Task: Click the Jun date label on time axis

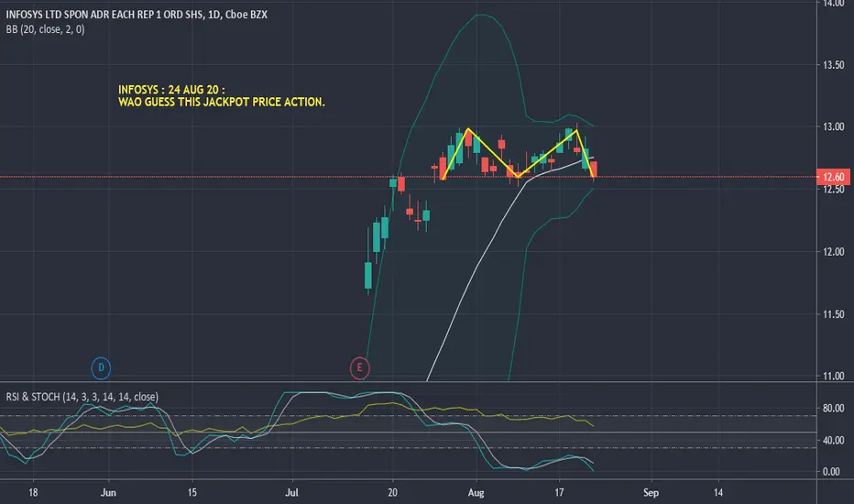Action: click(x=108, y=493)
